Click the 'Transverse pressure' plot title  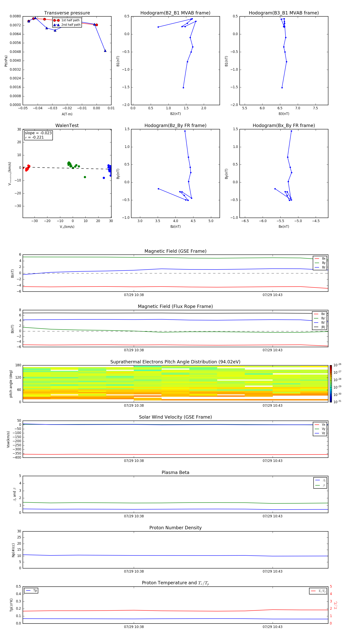[67, 13]
